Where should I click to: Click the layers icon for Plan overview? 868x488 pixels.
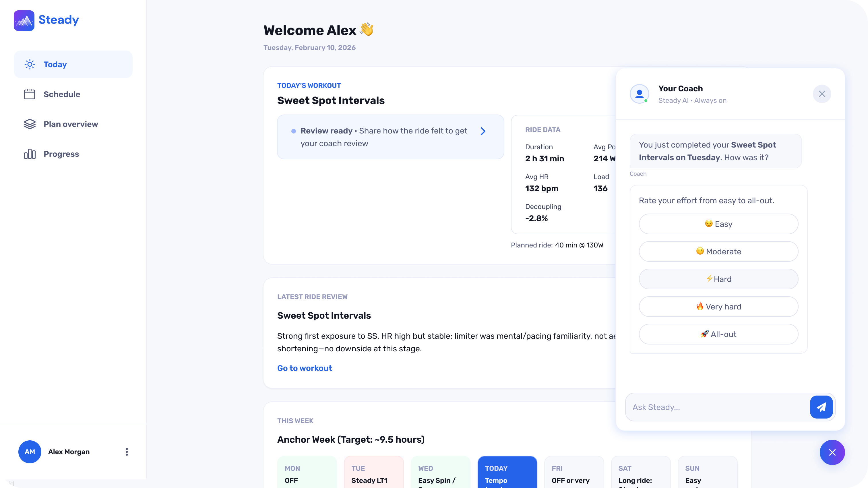[30, 124]
